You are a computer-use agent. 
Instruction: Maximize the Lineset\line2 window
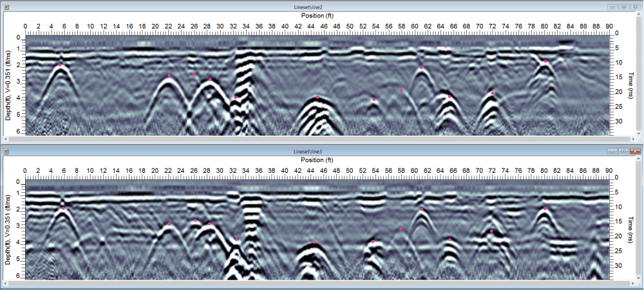[623, 7]
